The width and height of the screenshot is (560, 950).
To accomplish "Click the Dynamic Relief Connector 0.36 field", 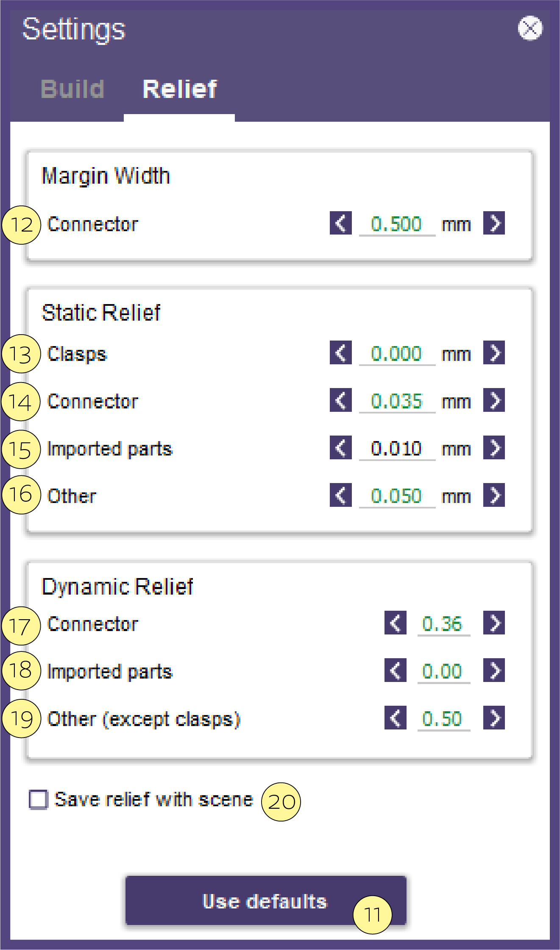I will 444,624.
